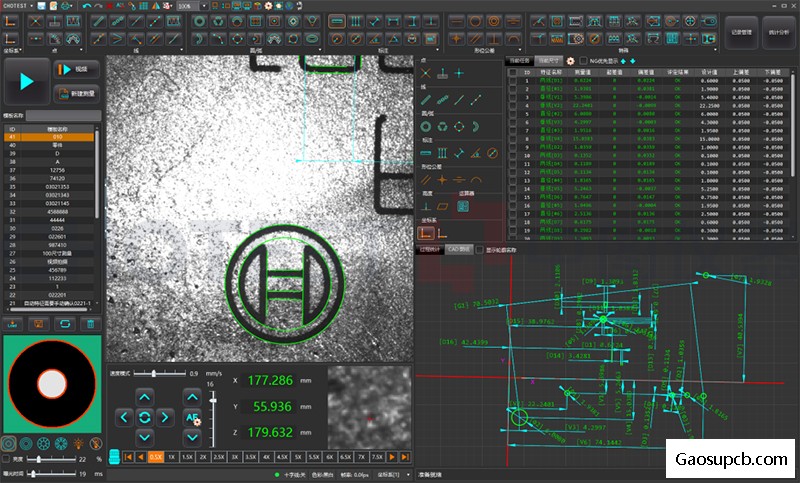Click the calculator tool in side palette
The image size is (800, 483).
point(463,206)
